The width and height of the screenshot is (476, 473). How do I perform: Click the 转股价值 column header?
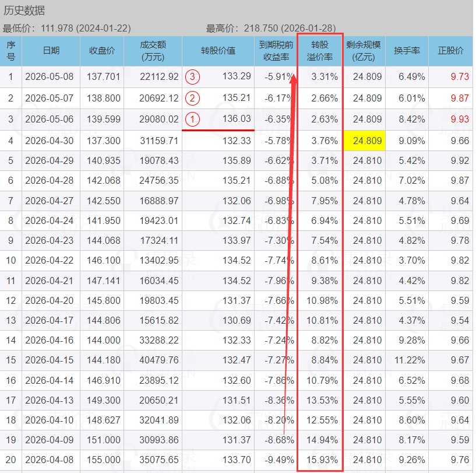pyautogui.click(x=218, y=51)
